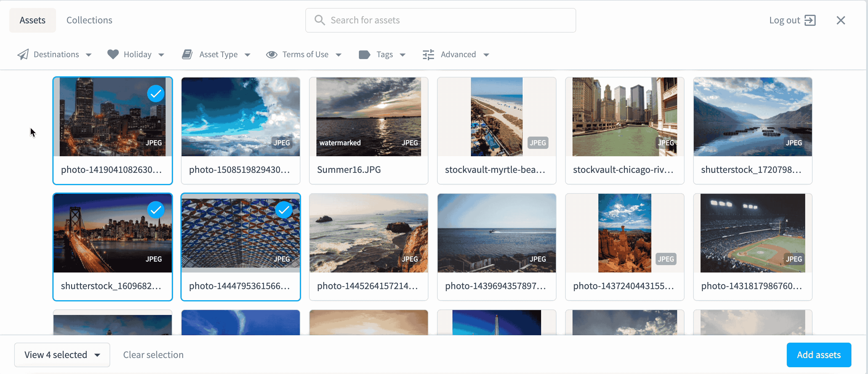The image size is (868, 374).
Task: Open the Advanced filter dropdown
Action: click(456, 54)
